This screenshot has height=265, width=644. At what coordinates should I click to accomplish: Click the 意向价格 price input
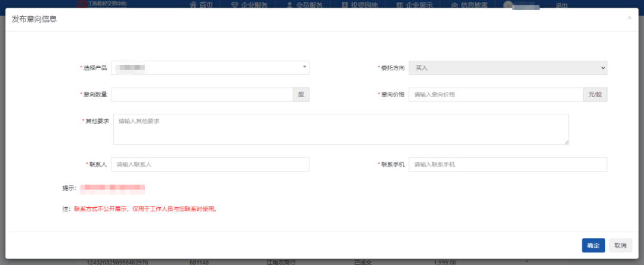pyautogui.click(x=496, y=95)
